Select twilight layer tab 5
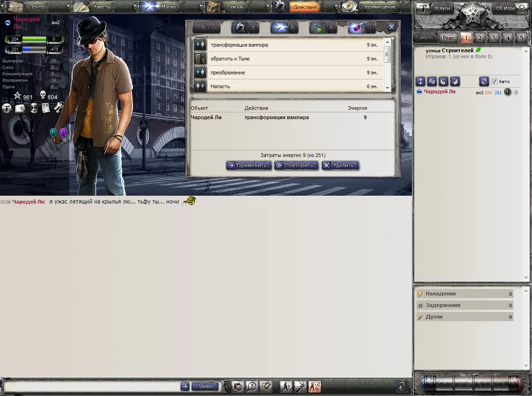532x396 pixels. click(521, 38)
